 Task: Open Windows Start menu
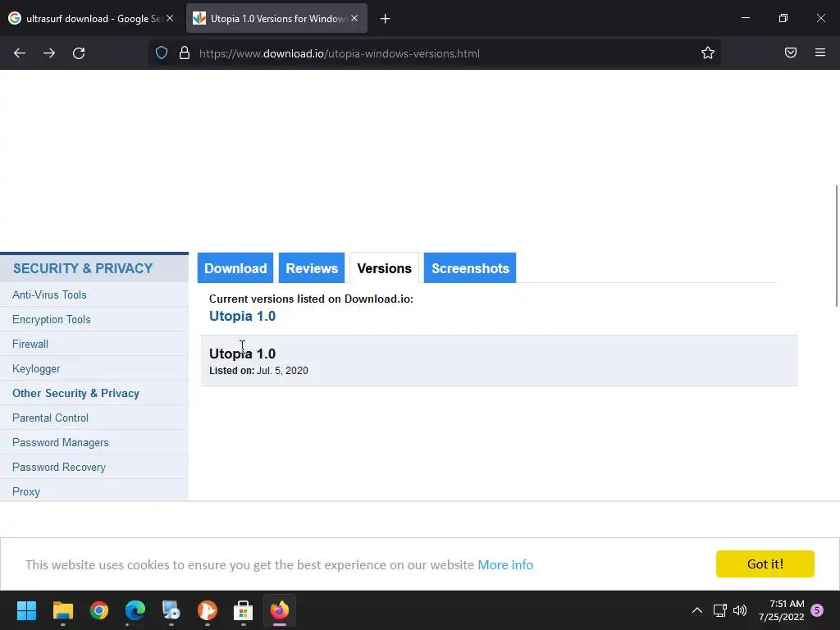click(26, 610)
